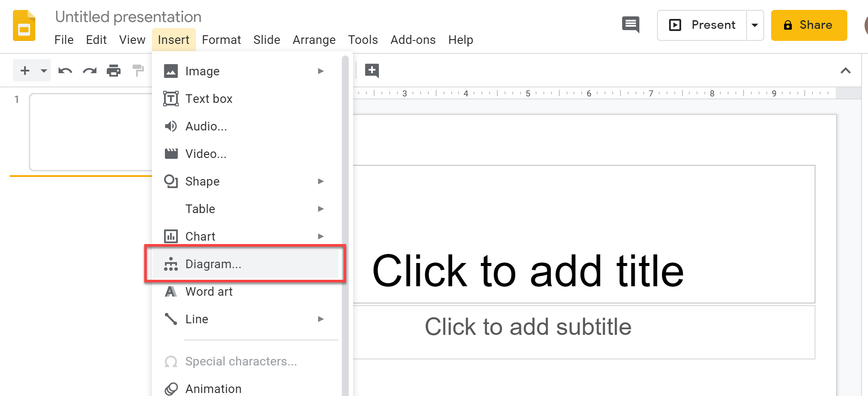Start slideshow with Present button
Viewport: 868px width, 396px height.
702,25
